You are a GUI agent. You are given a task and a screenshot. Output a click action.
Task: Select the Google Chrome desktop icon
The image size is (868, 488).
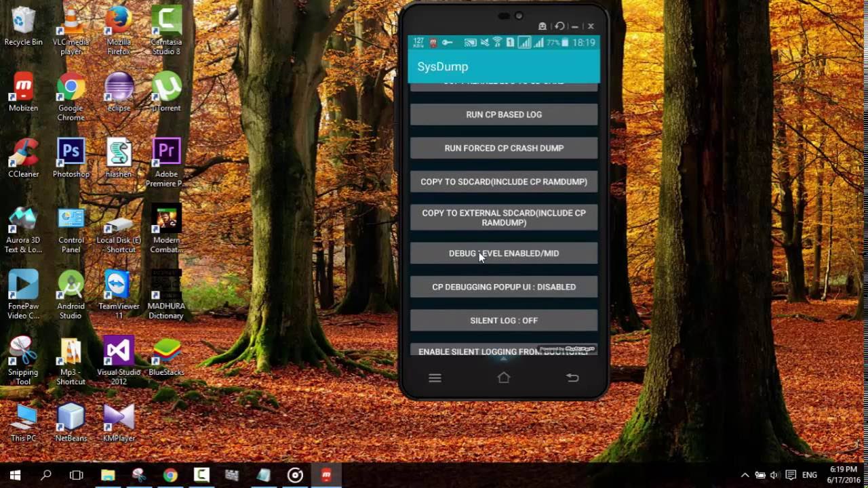tap(71, 97)
